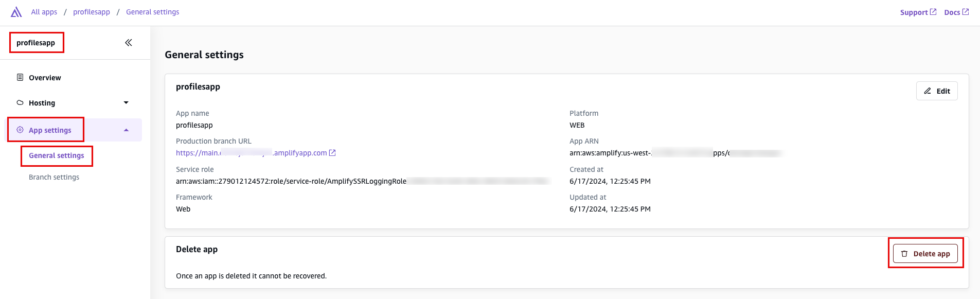Click the pencil icon in Edit button
Image resolution: width=980 pixels, height=299 pixels.
tap(928, 91)
